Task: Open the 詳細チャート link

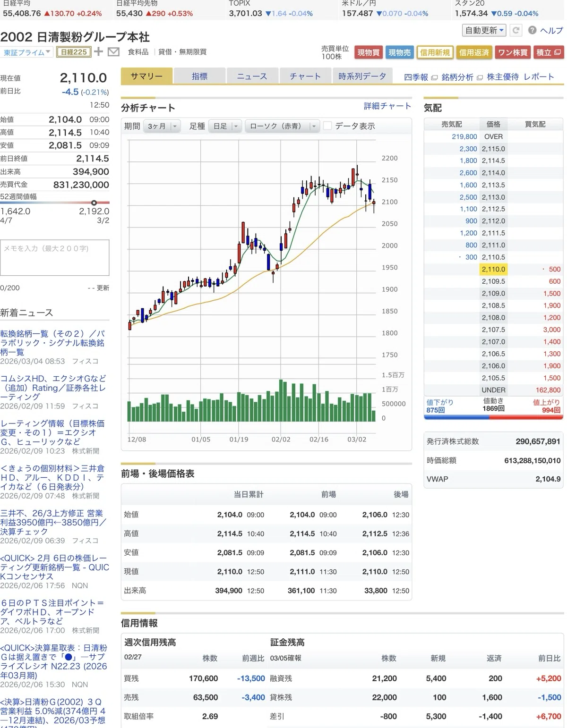Action: tap(387, 106)
